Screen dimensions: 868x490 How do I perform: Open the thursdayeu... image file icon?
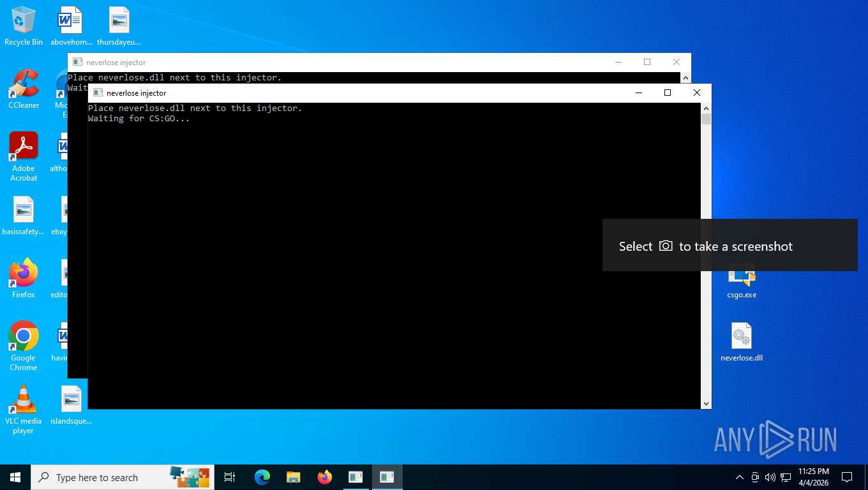click(119, 27)
